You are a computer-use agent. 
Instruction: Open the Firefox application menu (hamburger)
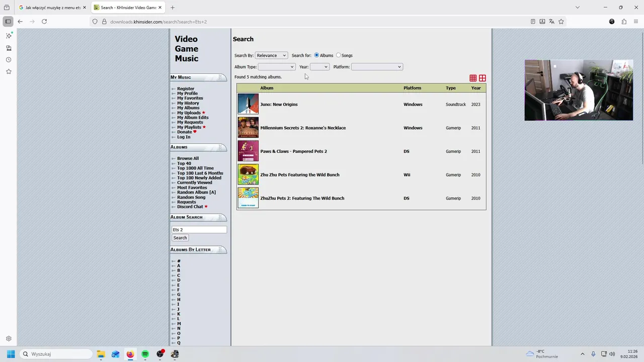click(x=636, y=22)
